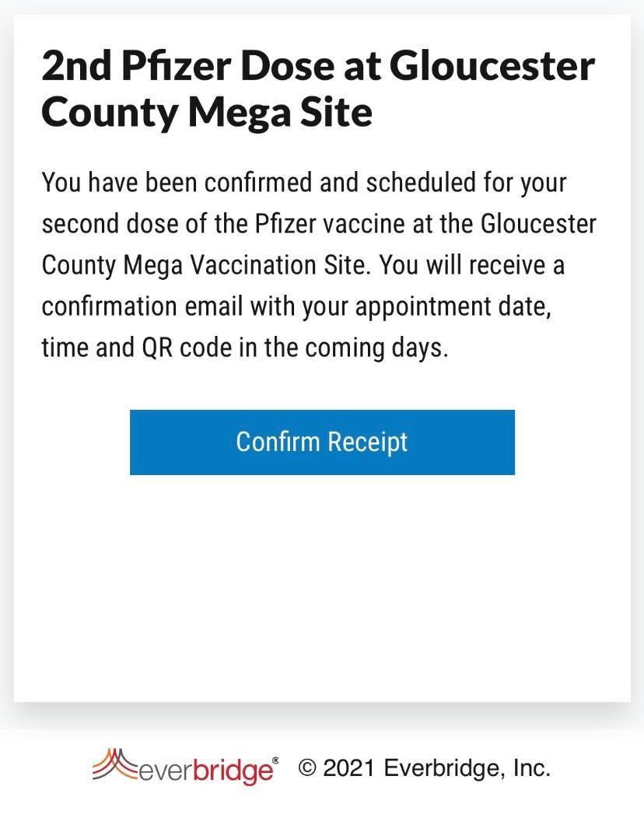
Task: Click the registered trademark symbol by logo
Action: 275,760
